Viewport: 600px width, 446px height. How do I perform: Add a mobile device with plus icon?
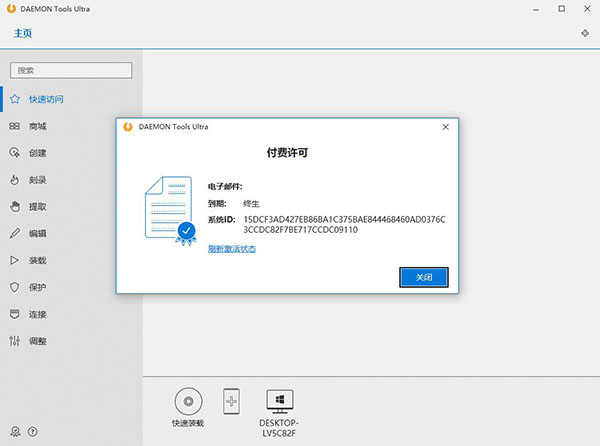click(231, 401)
